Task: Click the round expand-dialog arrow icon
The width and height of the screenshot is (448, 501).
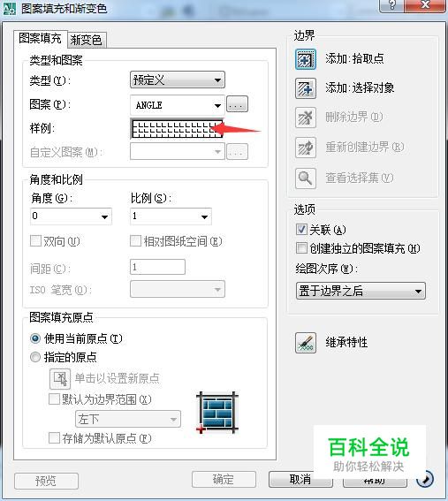Action: 425,479
